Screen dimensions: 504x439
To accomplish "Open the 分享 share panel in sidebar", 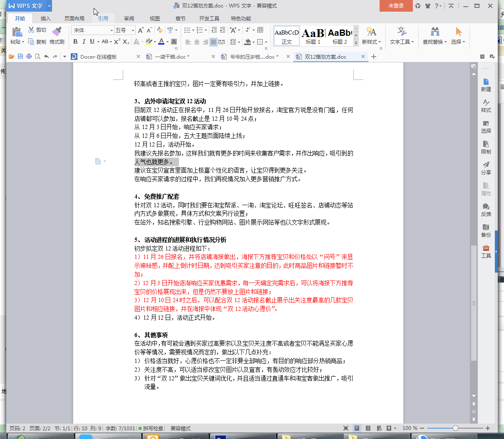I will [486, 168].
